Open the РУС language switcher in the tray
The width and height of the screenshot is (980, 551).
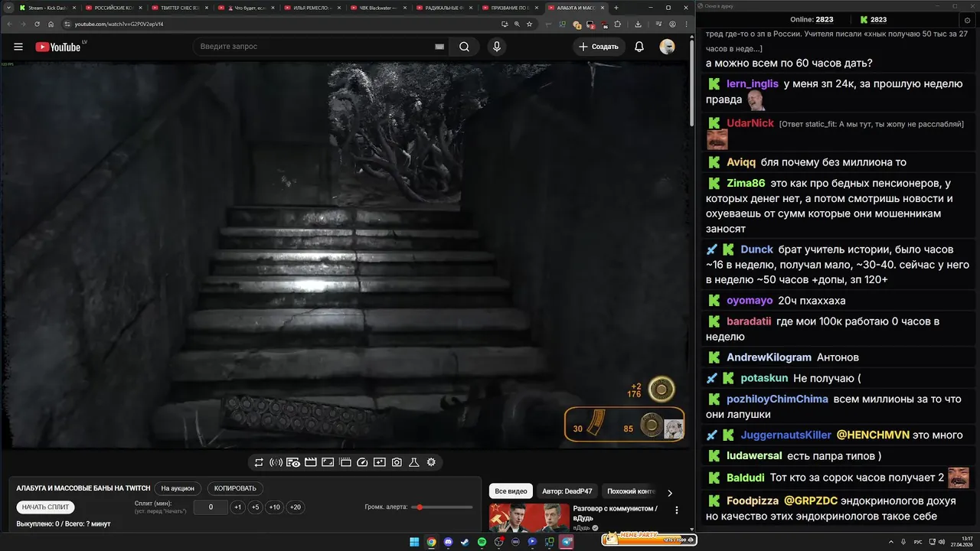click(x=918, y=542)
